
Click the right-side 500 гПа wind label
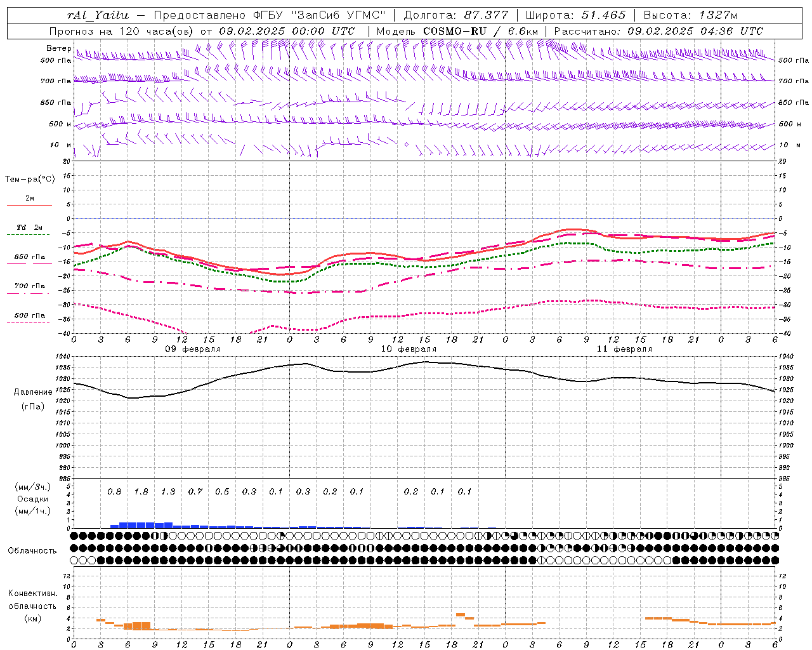point(794,60)
